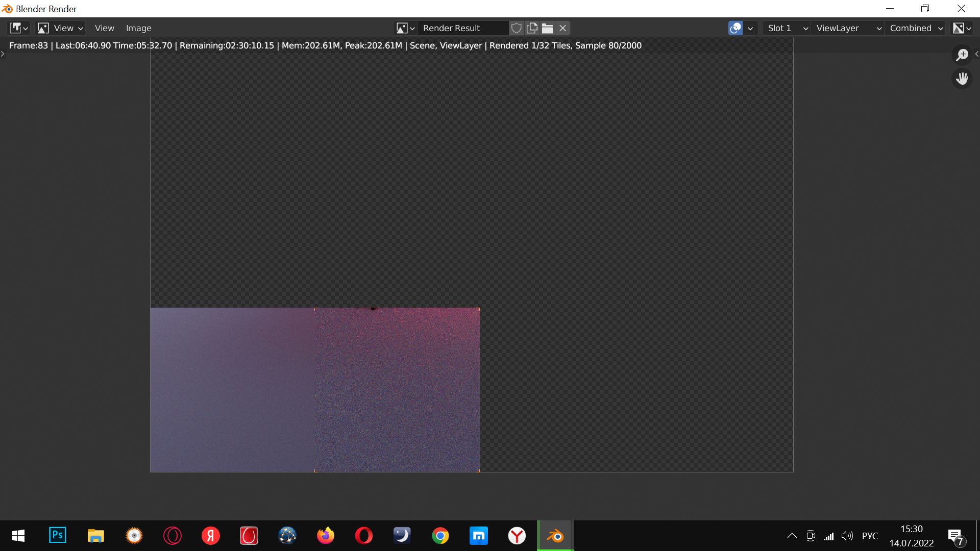Viewport: 980px width, 551px height.
Task: Open the Combined pass dropdown
Action: pos(916,28)
